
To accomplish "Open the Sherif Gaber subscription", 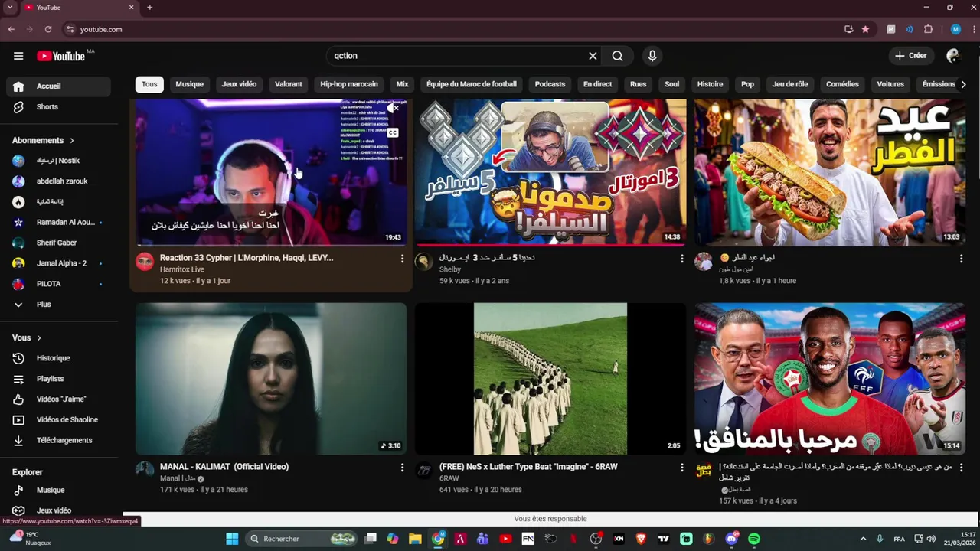I will pyautogui.click(x=58, y=243).
